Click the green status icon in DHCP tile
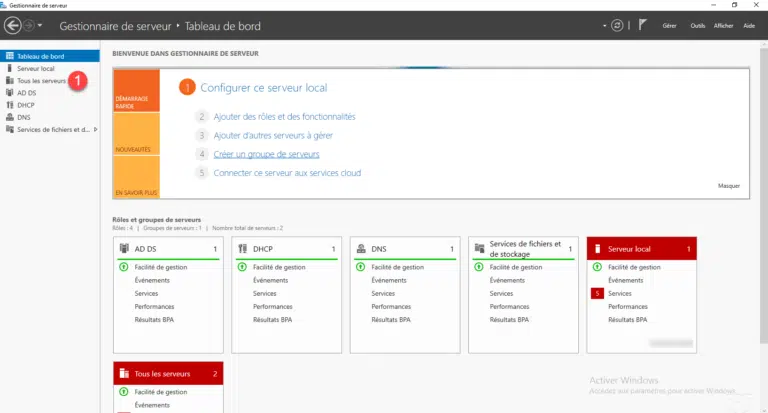 click(242, 267)
